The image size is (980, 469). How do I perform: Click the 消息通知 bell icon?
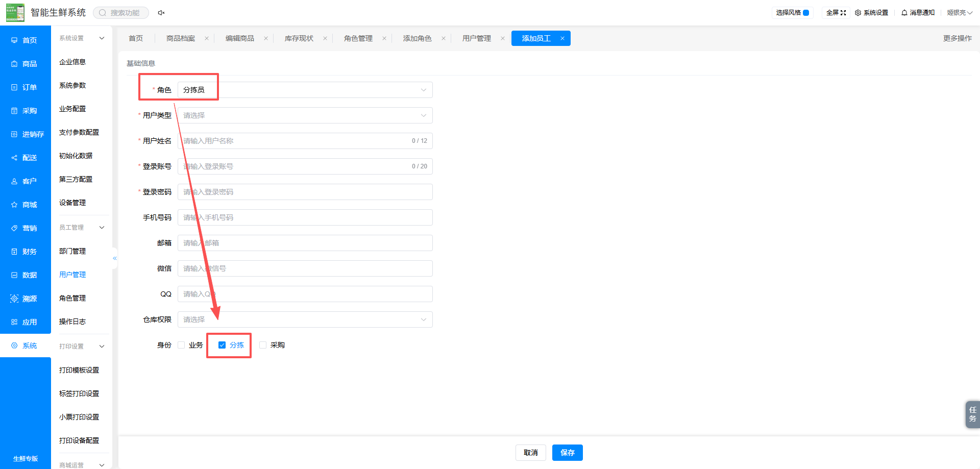coord(904,13)
